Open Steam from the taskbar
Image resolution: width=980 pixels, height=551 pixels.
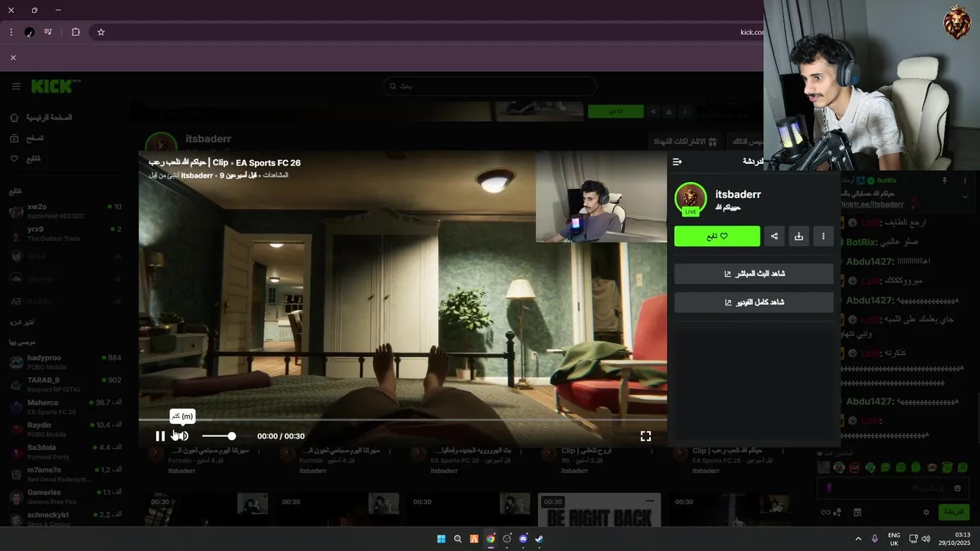click(x=539, y=539)
